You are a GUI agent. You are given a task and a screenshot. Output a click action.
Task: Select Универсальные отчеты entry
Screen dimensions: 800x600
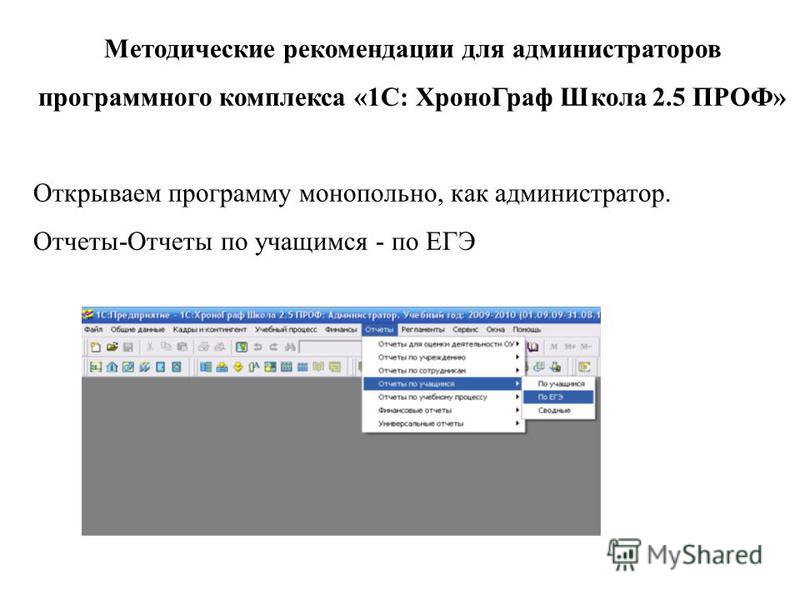click(443, 423)
